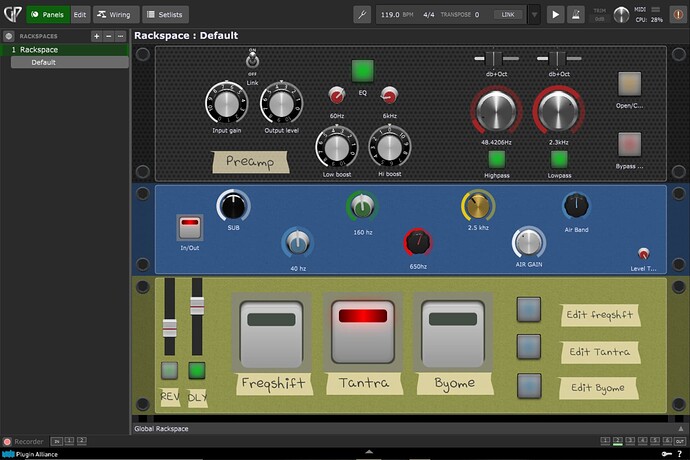Click the Output level knob
The image size is (690, 460).
click(281, 103)
